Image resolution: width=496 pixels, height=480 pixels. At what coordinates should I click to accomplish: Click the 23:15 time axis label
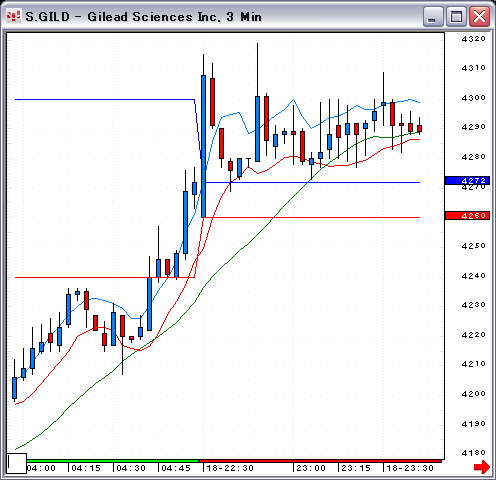[356, 468]
